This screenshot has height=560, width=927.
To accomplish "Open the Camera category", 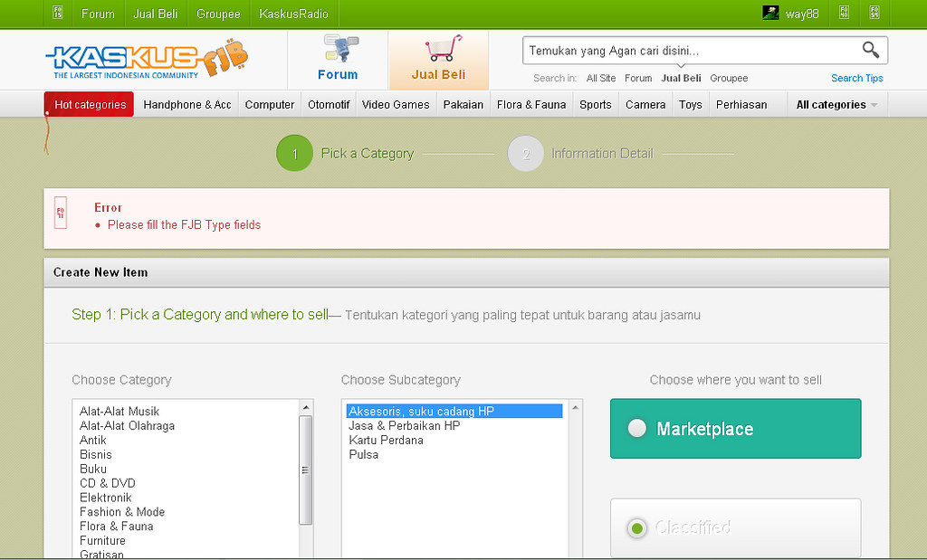I will point(645,105).
